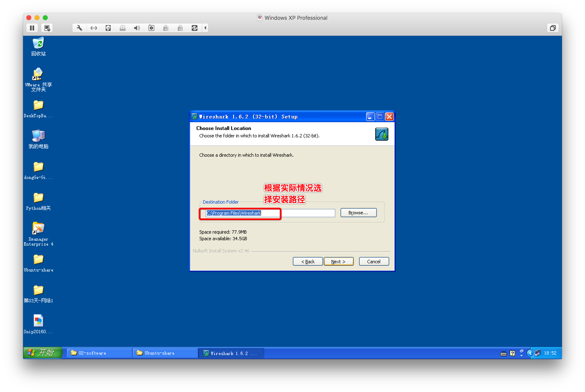Open the 开始 Start menu
The image size is (585, 392).
click(x=43, y=353)
